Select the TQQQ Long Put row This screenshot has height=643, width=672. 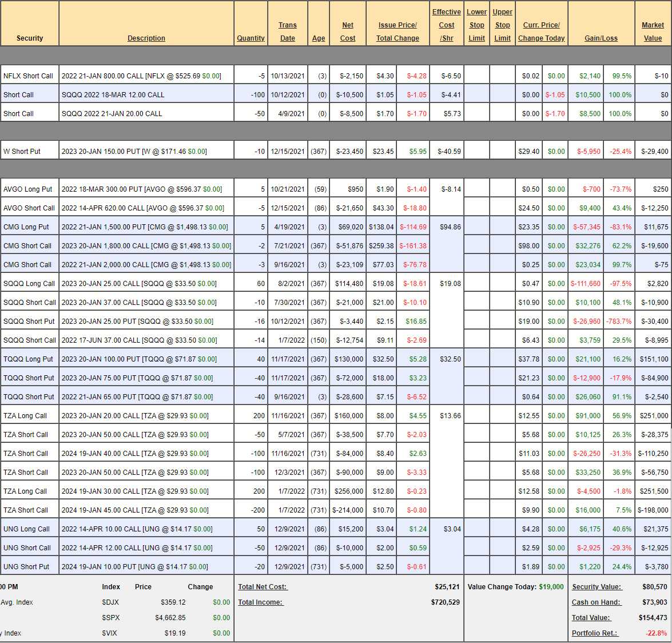click(x=28, y=359)
